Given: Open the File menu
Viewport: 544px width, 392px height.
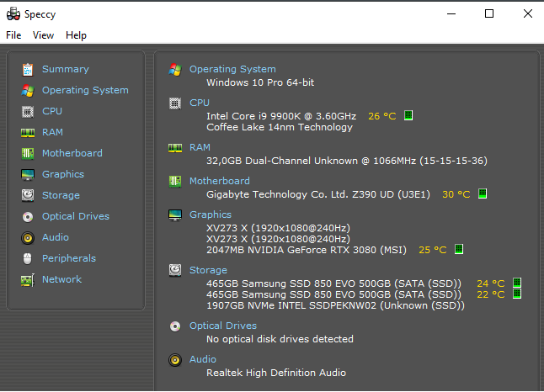Looking at the screenshot, I should coord(13,35).
